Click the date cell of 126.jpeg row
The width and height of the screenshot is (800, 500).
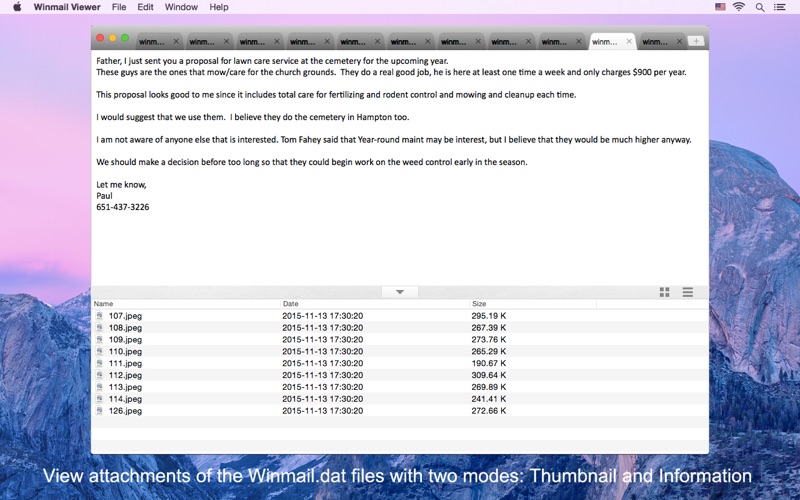[x=322, y=411]
